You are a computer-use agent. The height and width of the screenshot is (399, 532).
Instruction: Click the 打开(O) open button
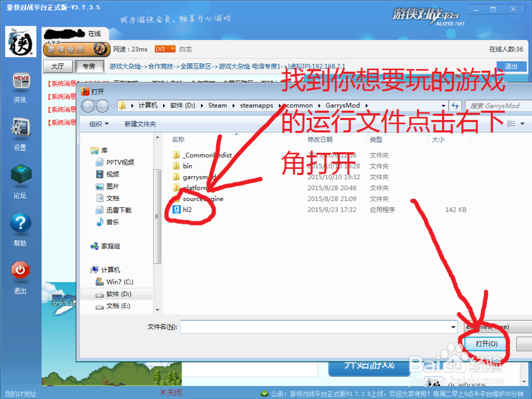click(x=485, y=344)
